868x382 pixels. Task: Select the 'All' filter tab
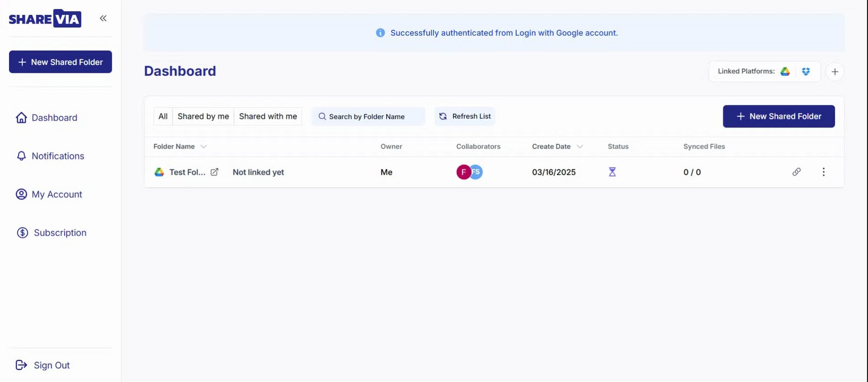pyautogui.click(x=163, y=116)
